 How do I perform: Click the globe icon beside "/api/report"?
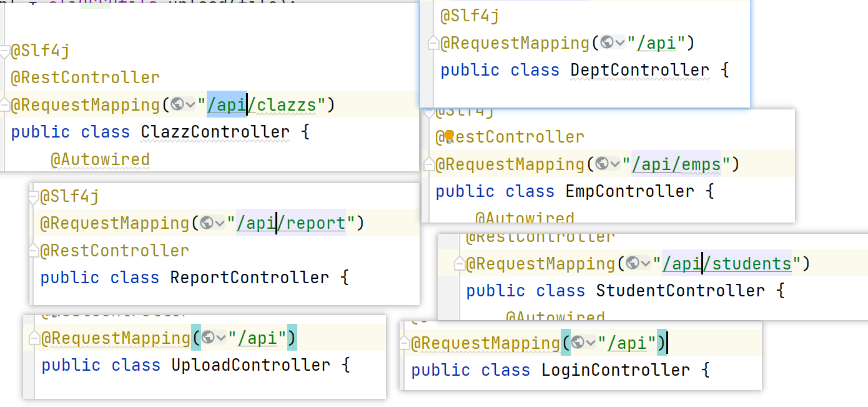[x=207, y=223]
